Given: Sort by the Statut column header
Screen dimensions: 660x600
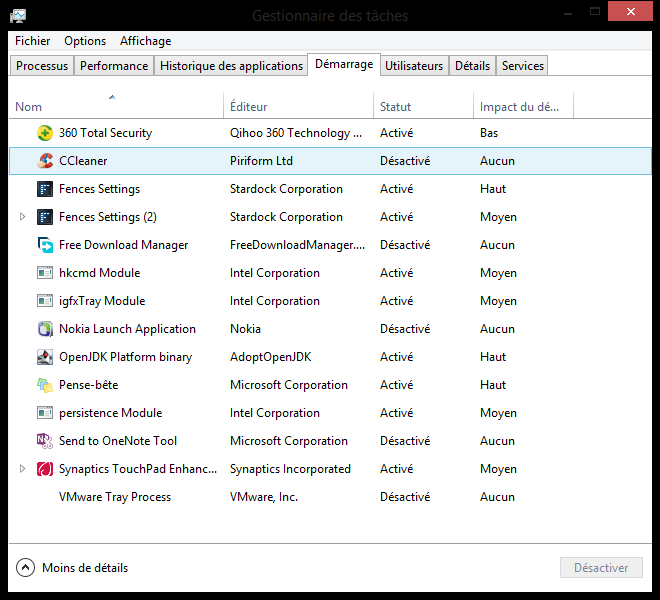Looking at the screenshot, I should coord(423,106).
